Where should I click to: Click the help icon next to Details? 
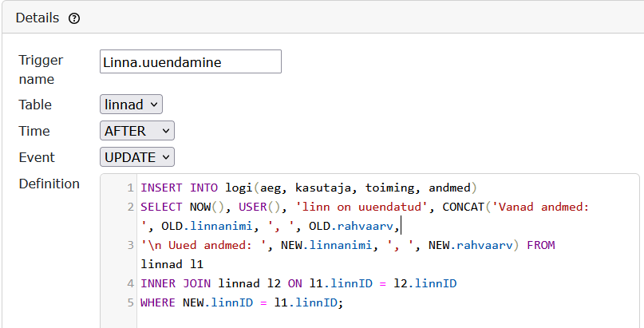(74, 18)
